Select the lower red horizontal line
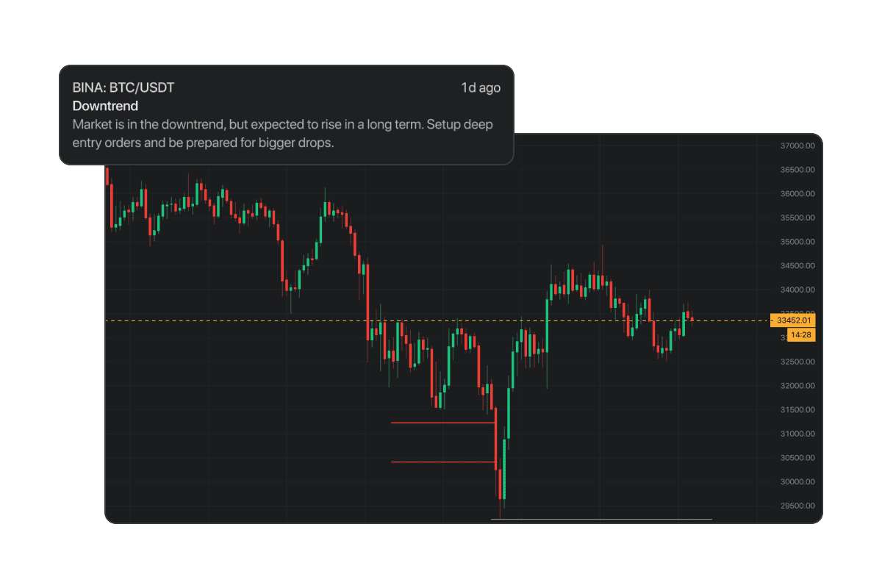Image resolution: width=882 pixels, height=588 pixels. pos(441,462)
